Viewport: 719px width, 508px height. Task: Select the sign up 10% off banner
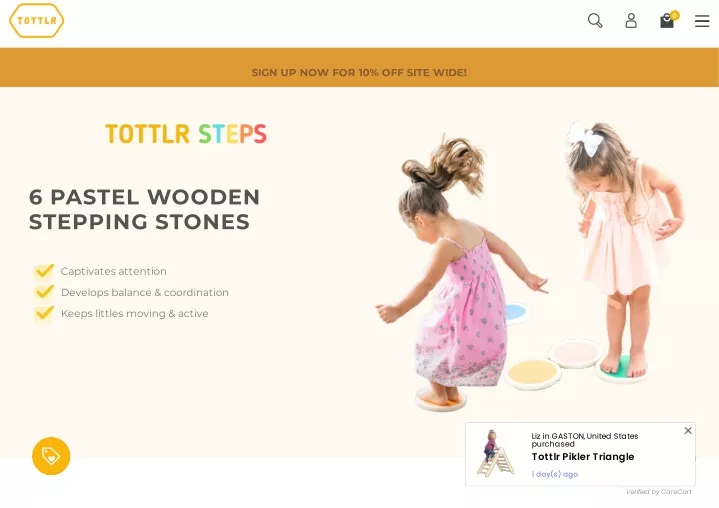359,72
